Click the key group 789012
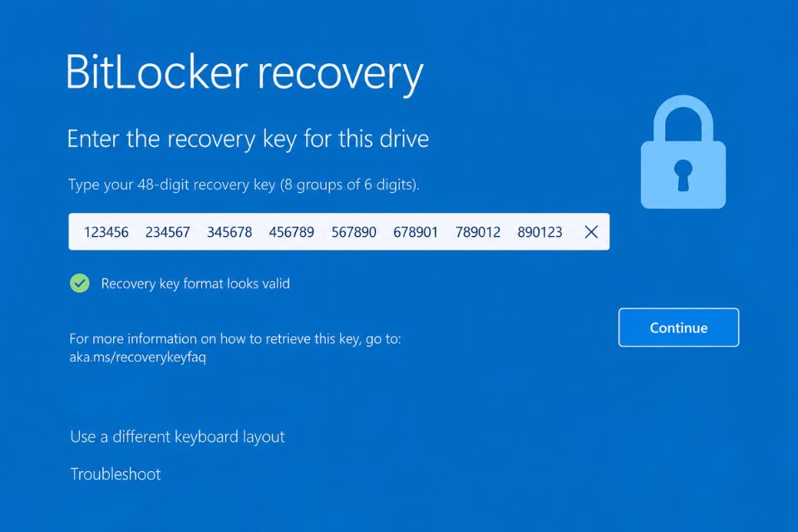 tap(478, 232)
